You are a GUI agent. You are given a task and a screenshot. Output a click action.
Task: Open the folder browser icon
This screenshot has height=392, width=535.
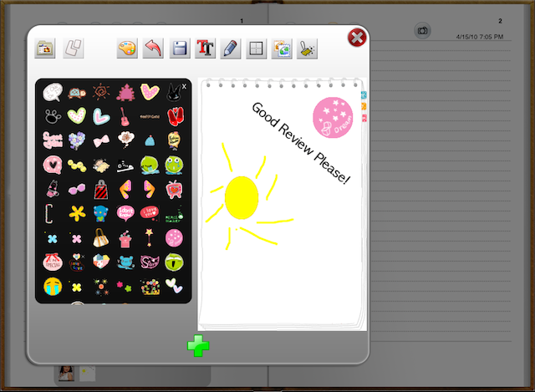45,48
